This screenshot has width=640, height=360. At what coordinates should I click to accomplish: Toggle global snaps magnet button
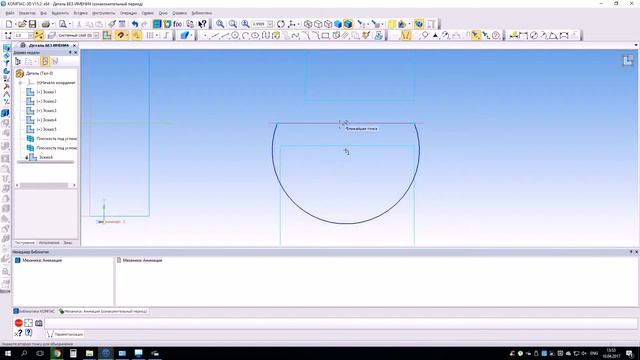pyautogui.click(x=120, y=36)
